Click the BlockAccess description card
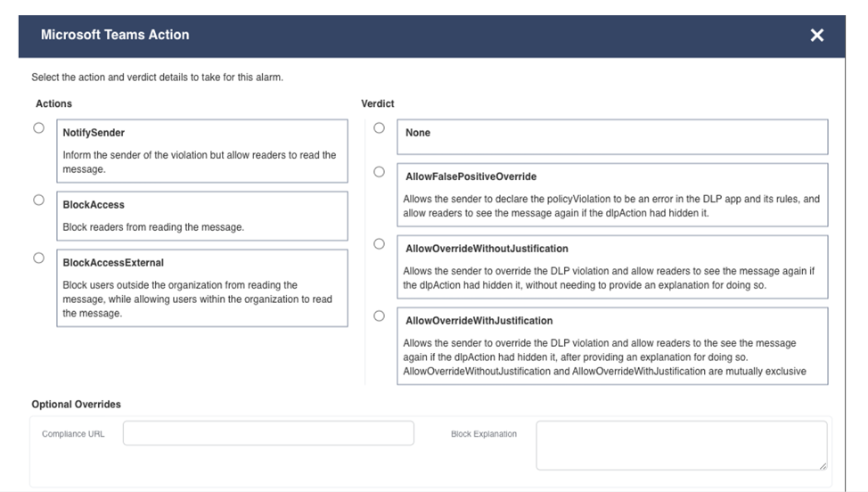Image resolution: width=868 pixels, height=492 pixels. pyautogui.click(x=201, y=216)
